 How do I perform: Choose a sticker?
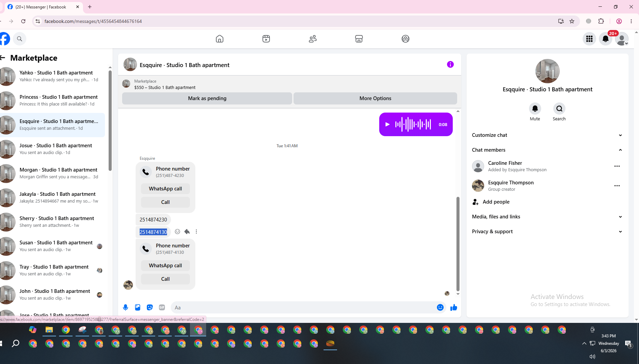(150, 307)
